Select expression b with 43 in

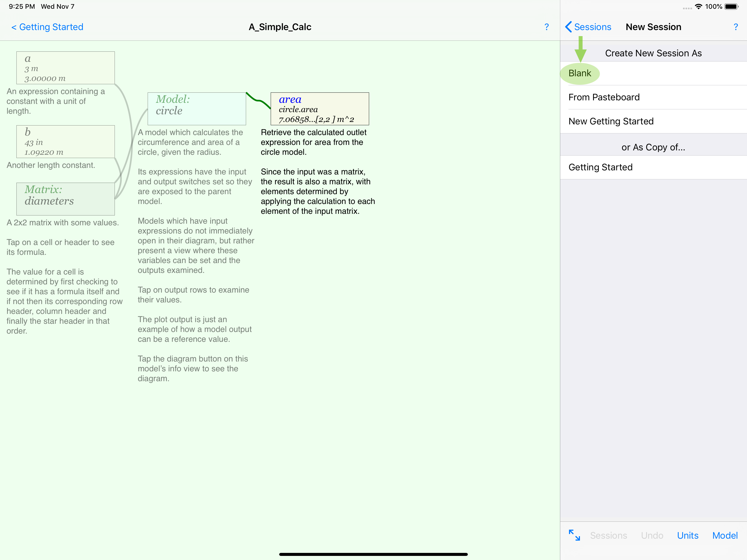(66, 142)
